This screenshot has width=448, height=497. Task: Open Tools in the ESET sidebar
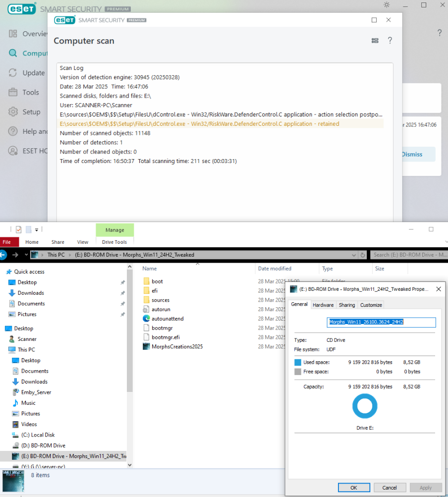coord(24,92)
